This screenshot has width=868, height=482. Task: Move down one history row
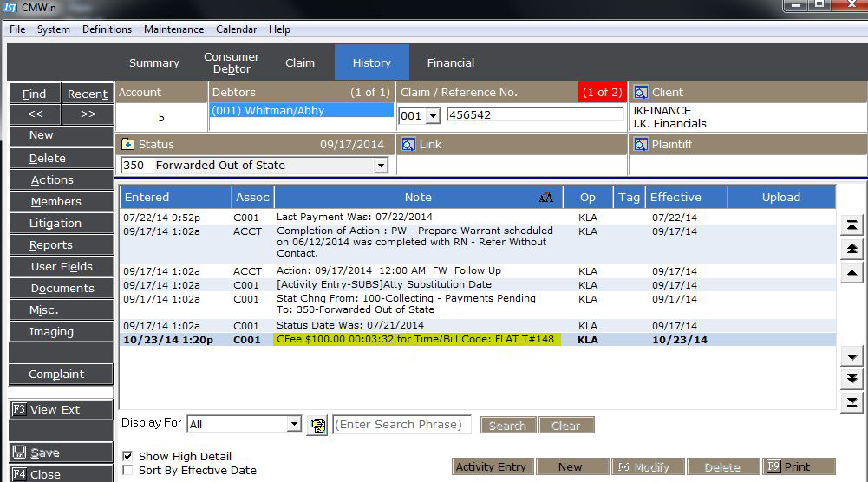(852, 357)
